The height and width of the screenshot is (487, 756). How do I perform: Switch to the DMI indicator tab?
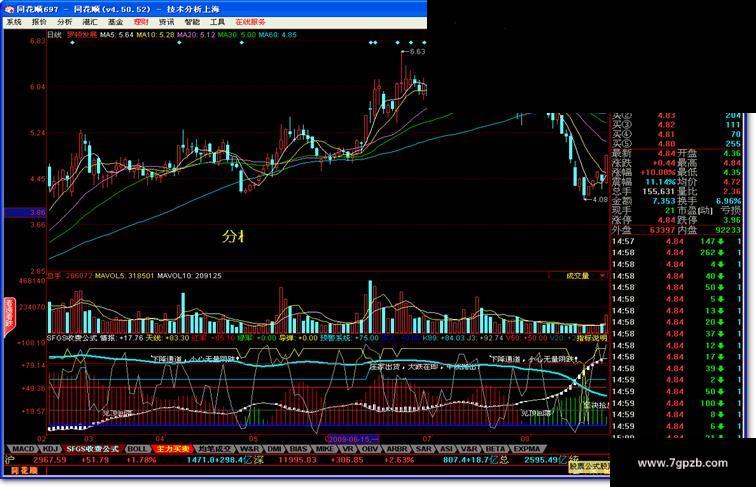tap(274, 449)
